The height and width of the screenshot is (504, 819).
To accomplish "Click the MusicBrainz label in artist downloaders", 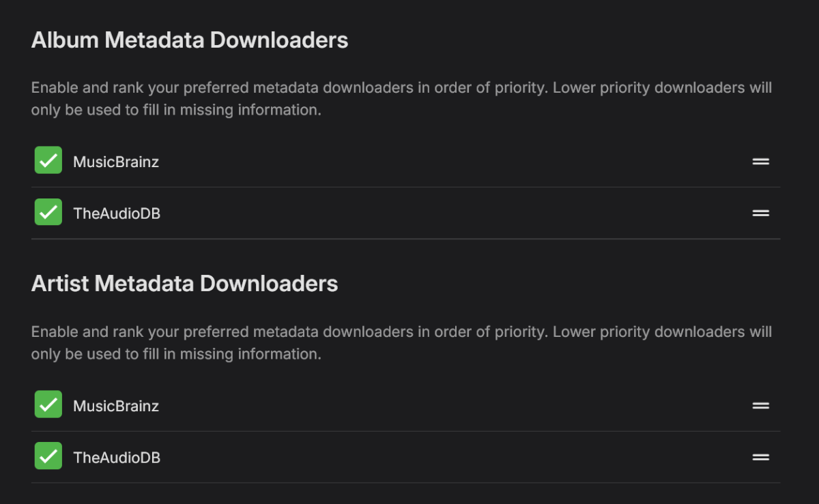I will click(116, 406).
